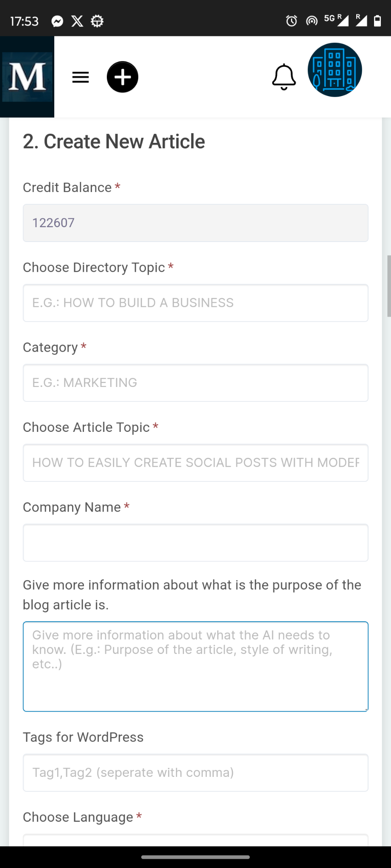The image size is (391, 868).
Task: Focus the Choose Directory Topic input
Action: click(x=195, y=303)
